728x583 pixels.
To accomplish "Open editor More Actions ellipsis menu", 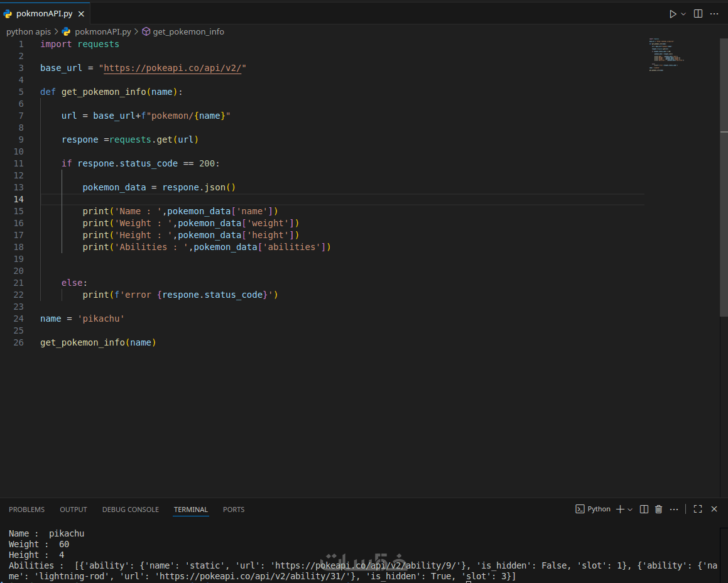I will tap(714, 14).
